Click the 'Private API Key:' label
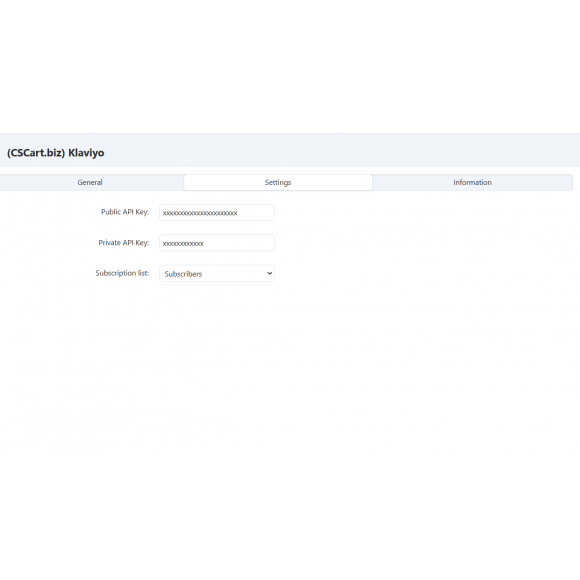The width and height of the screenshot is (580, 580). (x=124, y=243)
